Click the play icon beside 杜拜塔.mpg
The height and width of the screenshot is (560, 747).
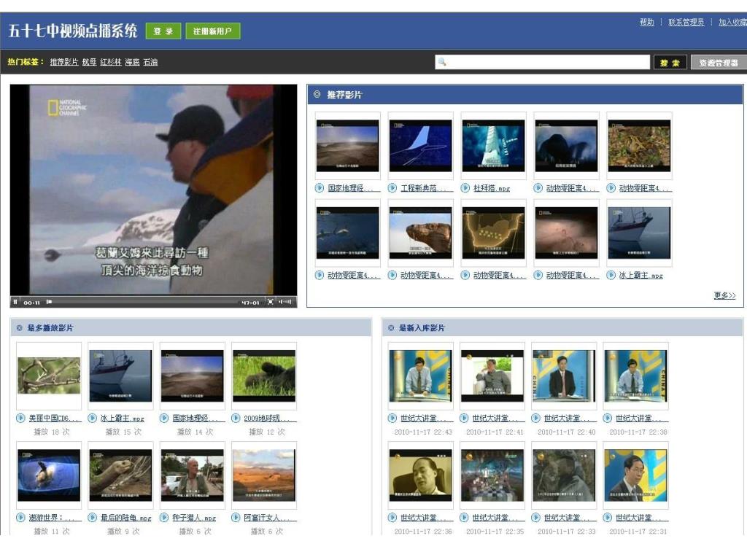465,188
